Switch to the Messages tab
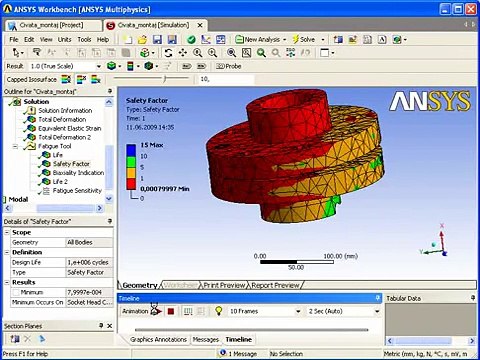The image size is (480, 360). coord(206,339)
